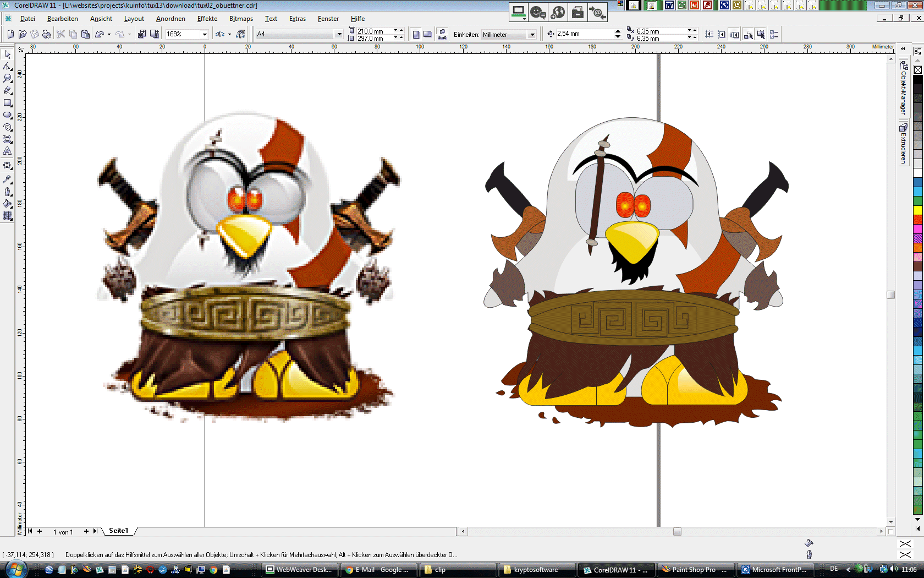Click the Print icon

[47, 34]
